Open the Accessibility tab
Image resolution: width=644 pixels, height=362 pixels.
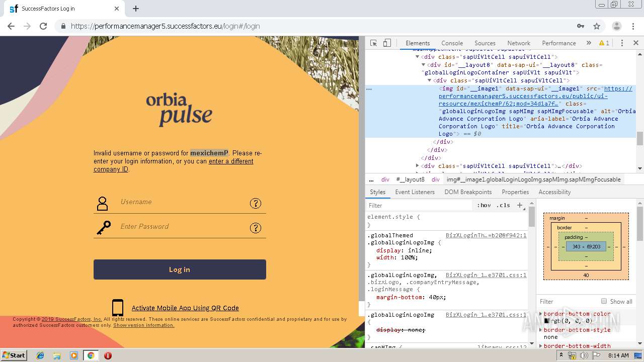click(554, 192)
